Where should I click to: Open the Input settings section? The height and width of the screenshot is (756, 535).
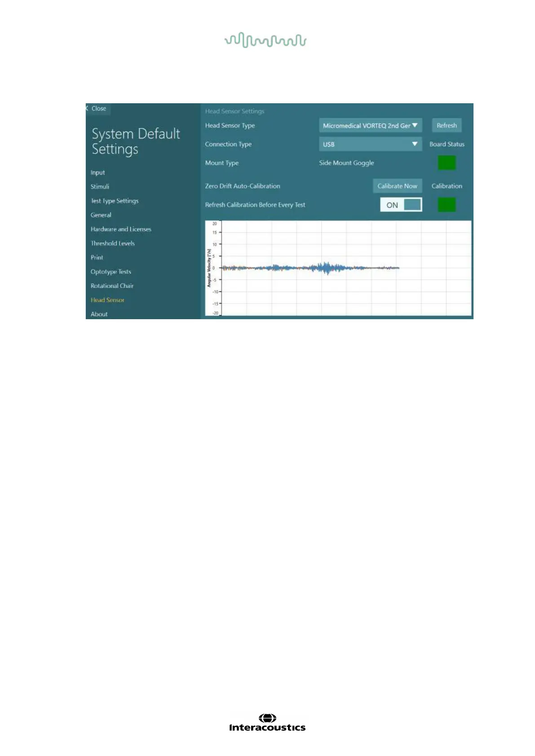tap(97, 172)
